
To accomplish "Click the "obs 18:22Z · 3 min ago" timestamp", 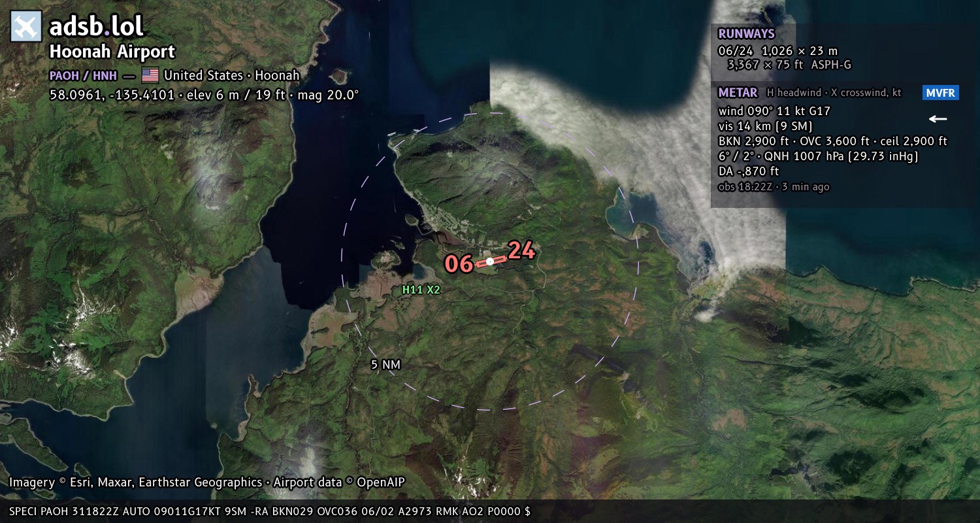I will [x=774, y=187].
